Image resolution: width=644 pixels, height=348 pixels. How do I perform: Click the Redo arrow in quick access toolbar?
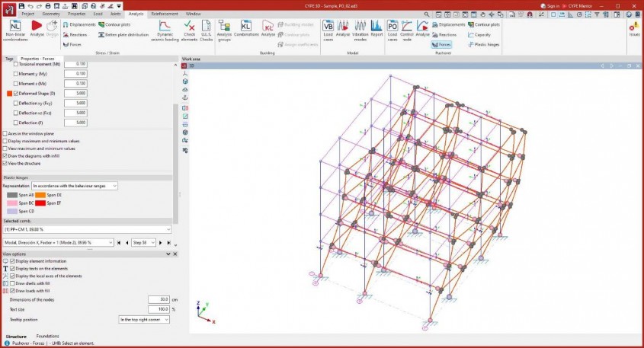coord(39,6)
